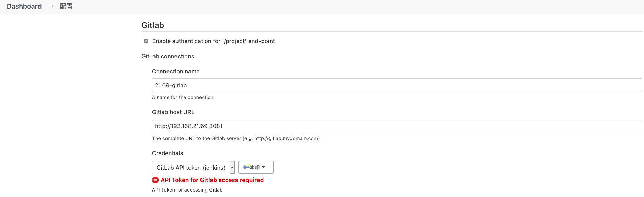Focus the Connection name field with 21.69-gitlab
Viewport: 644px width, 197px height.
pyautogui.click(x=397, y=85)
